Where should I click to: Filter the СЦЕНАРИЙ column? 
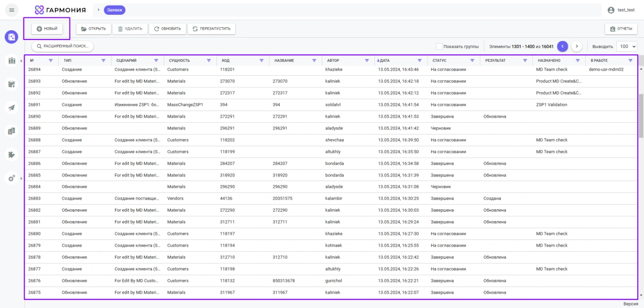pyautogui.click(x=156, y=60)
